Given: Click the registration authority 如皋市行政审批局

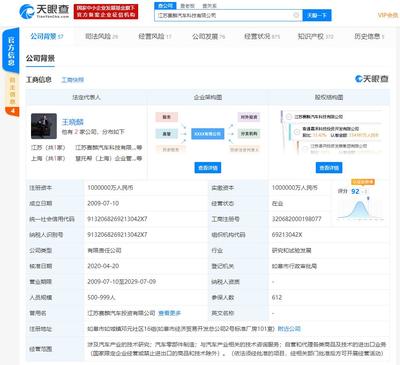Looking at the screenshot, I should coord(294,266).
